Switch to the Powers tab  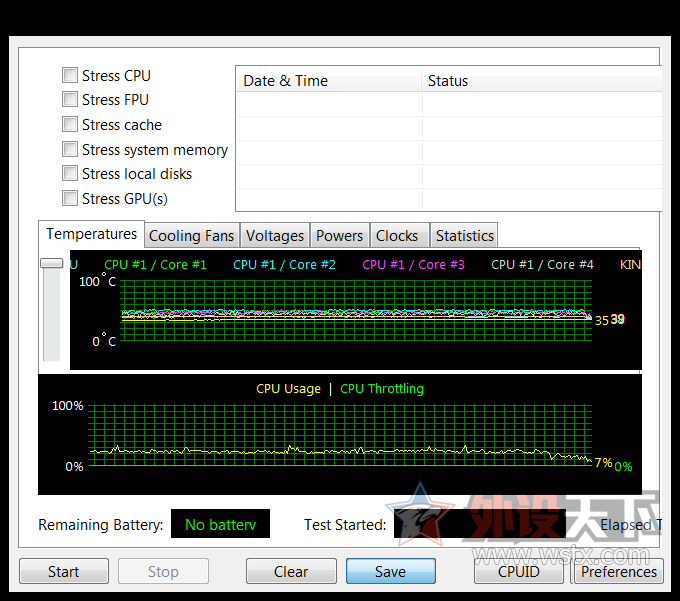coord(340,235)
